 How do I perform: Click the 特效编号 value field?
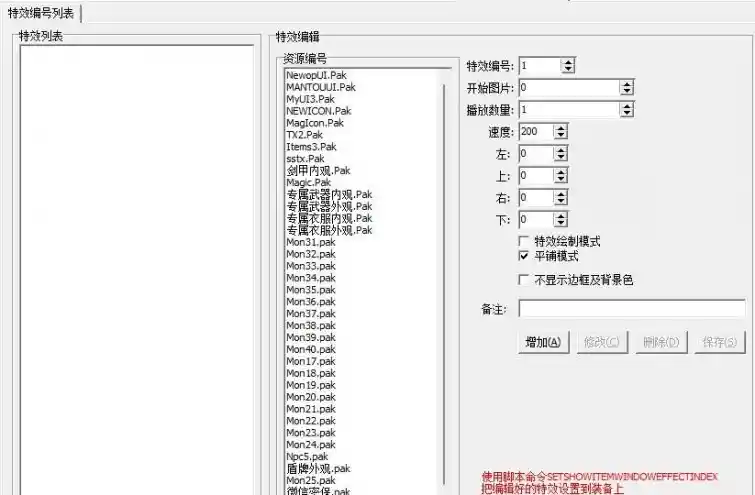point(540,65)
